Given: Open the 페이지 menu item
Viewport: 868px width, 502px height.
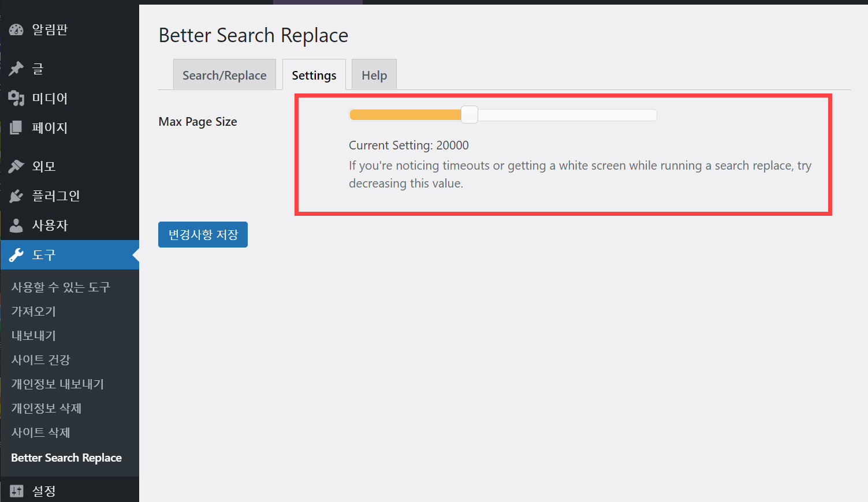Looking at the screenshot, I should click(69, 128).
